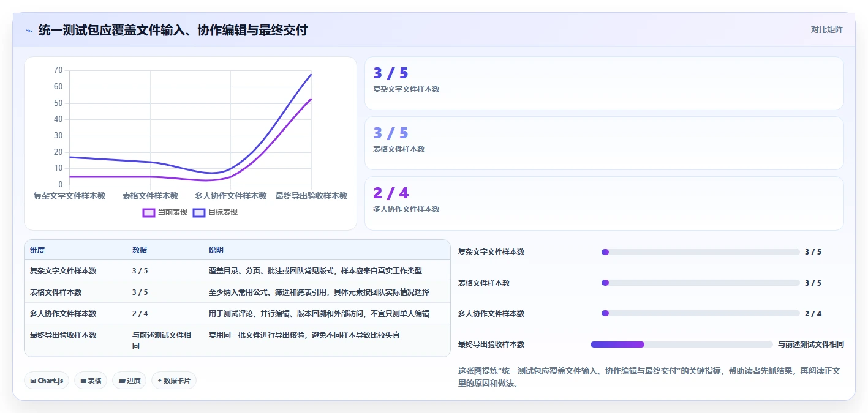Viewport: 868px width, 413px height.
Task: Click the description starting 用于测试评论
Action: (319, 314)
